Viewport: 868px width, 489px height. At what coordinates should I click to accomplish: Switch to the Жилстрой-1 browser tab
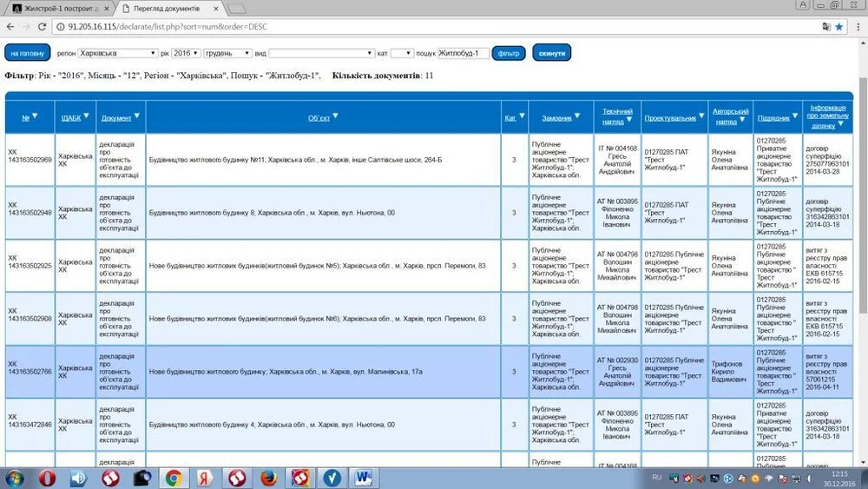[x=56, y=8]
